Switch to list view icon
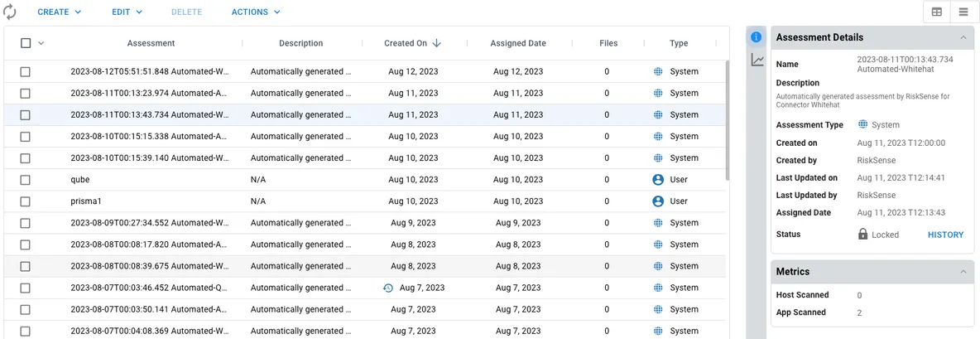Screen dimensions: 980x339 tap(963, 12)
